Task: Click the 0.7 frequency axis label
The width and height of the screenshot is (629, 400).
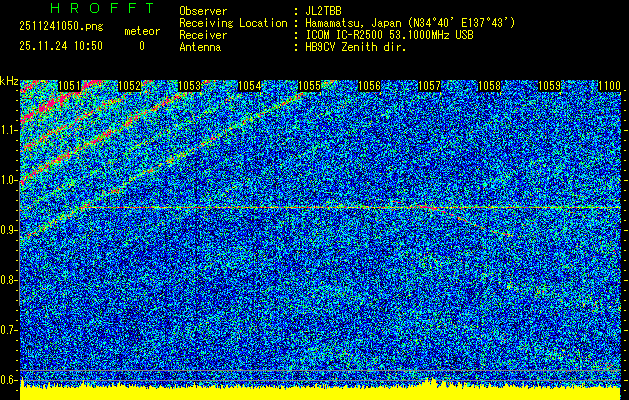Action: tap(9, 330)
